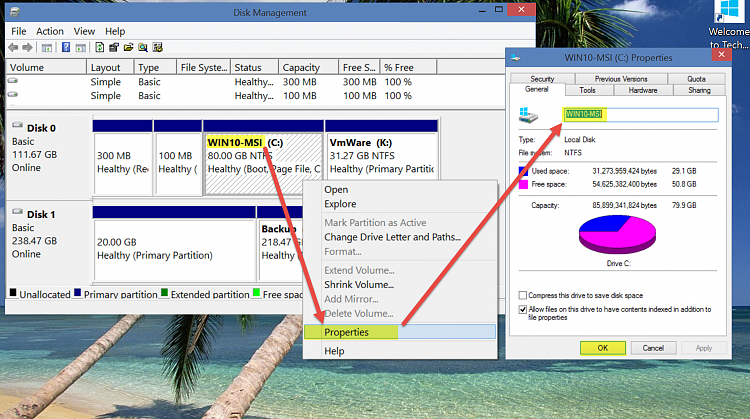The image size is (750, 419).
Task: Switch to the Security tab
Action: click(542, 79)
